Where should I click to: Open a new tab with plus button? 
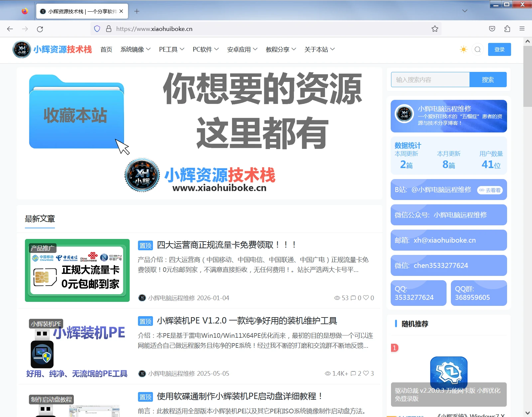pos(137,11)
